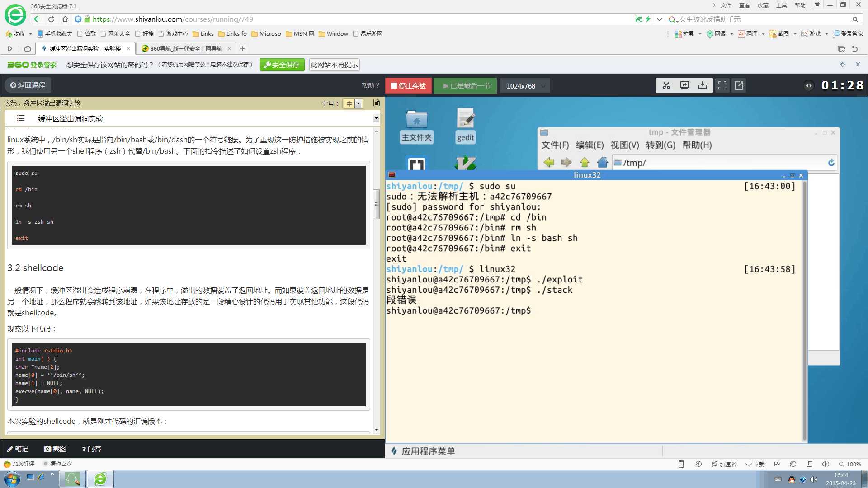
Task: Click 返回课程 return to course button
Action: (28, 85)
